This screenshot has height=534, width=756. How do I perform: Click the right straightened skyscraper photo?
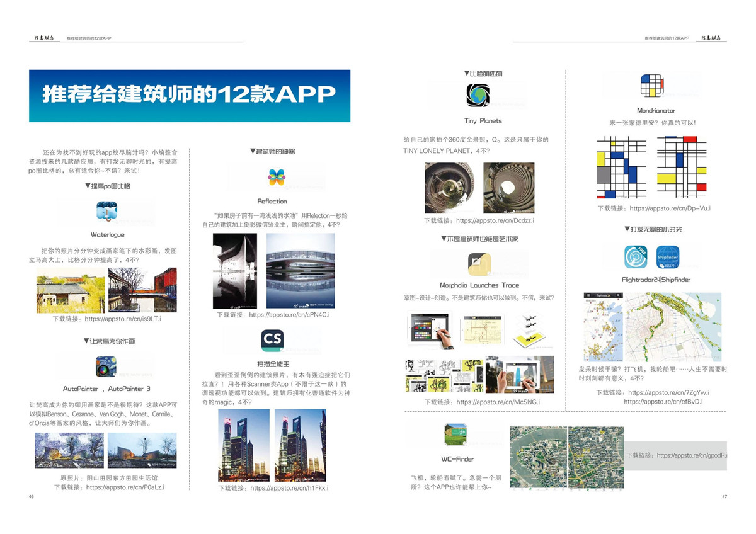pyautogui.click(x=300, y=445)
